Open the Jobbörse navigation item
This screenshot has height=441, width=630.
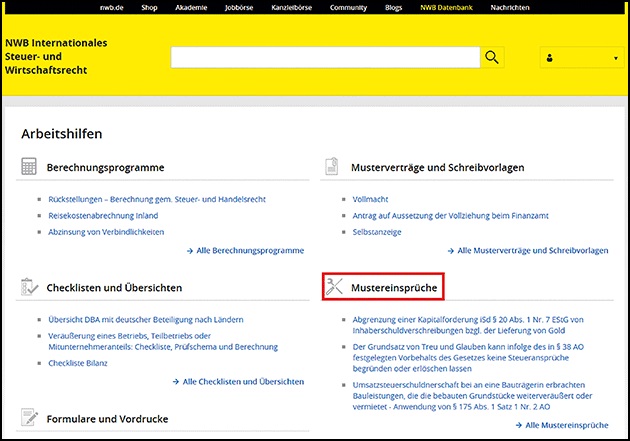pos(241,7)
